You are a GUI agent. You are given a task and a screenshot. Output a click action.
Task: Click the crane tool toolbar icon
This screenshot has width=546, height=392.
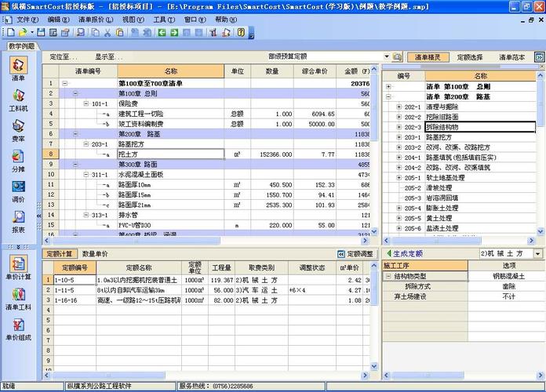[x=213, y=33]
